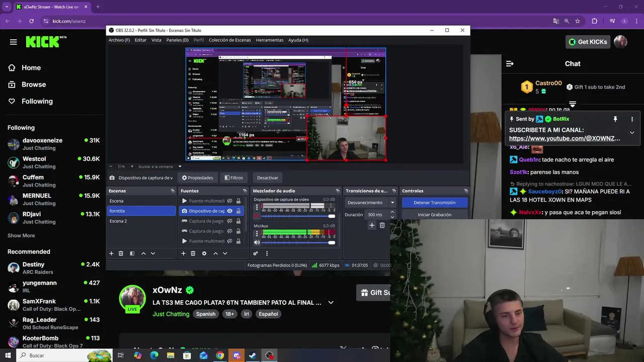This screenshot has width=644, height=362.
Task: Add a new source in Fuentes panel
Action: [183, 253]
